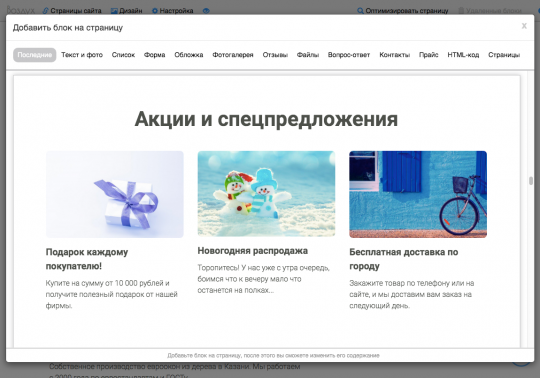This screenshot has width=540, height=378.
Task: Open the Файлы tab
Action: [x=308, y=55]
